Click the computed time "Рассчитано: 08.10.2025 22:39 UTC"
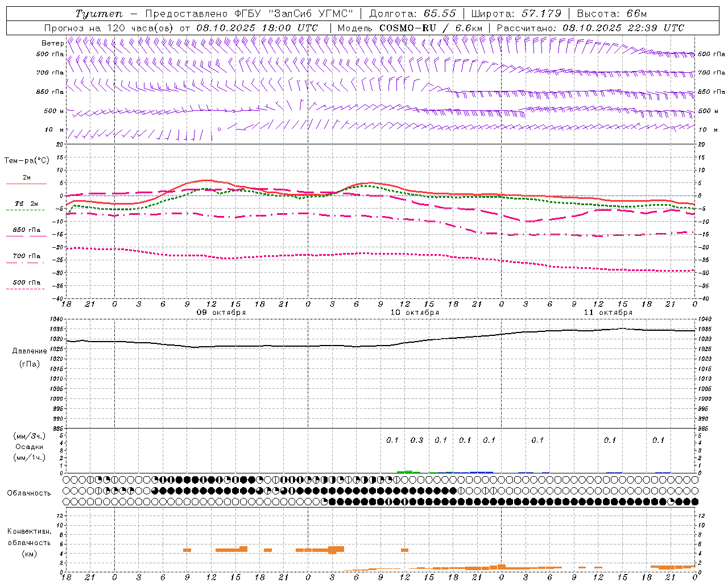This screenshot has height=582, width=728. pyautogui.click(x=590, y=28)
